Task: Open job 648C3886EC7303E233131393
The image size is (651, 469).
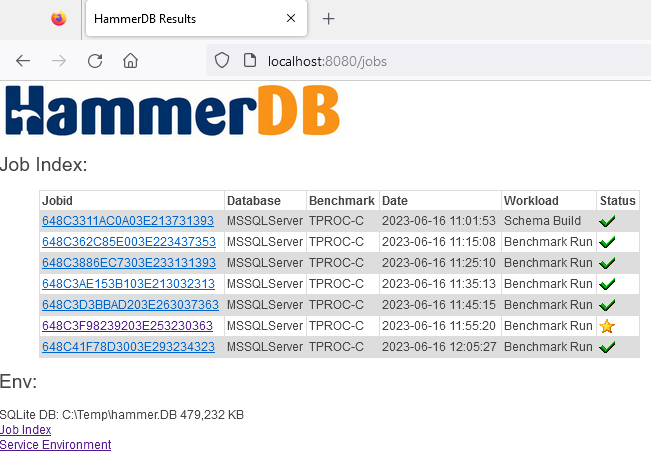Action: pos(129,263)
